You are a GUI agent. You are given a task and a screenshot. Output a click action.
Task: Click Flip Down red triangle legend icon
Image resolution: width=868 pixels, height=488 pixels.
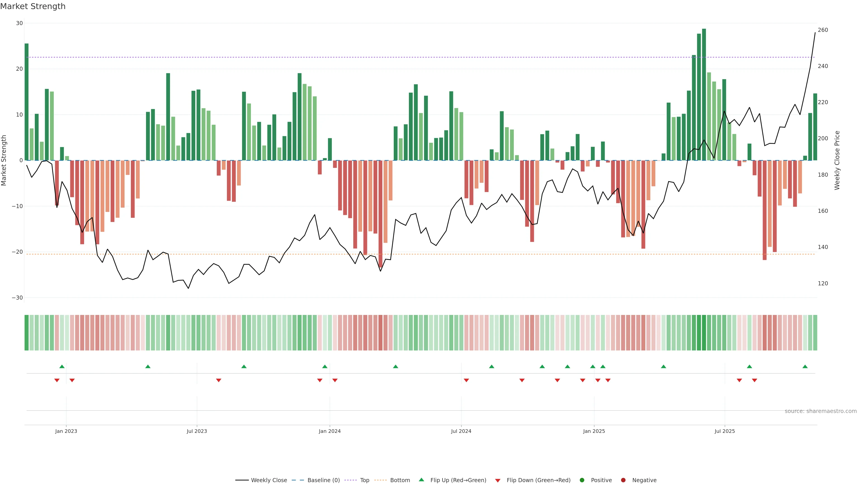click(x=498, y=480)
